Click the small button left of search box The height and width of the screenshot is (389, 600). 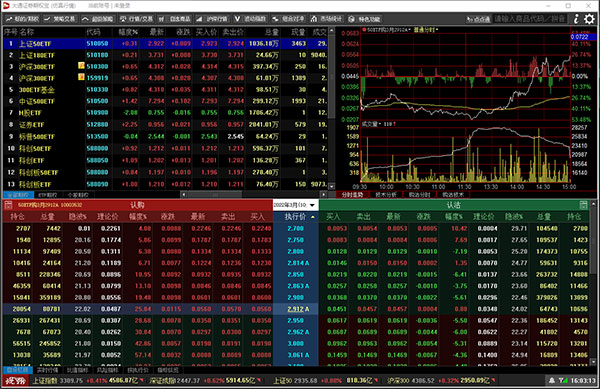478,19
